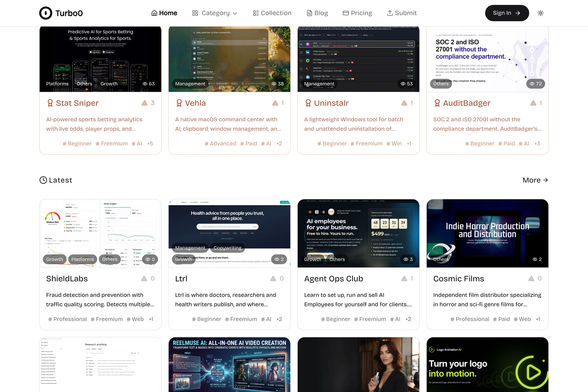This screenshot has width=588, height=392.
Task: Upvote Cosmic Films with triangle icon
Action: click(531, 278)
